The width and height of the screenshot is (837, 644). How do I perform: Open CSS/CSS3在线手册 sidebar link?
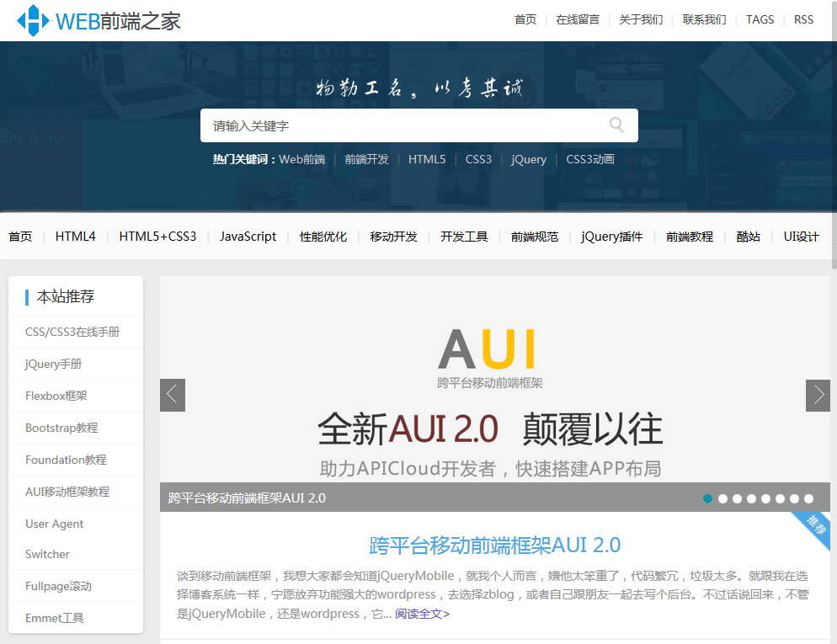pos(72,332)
